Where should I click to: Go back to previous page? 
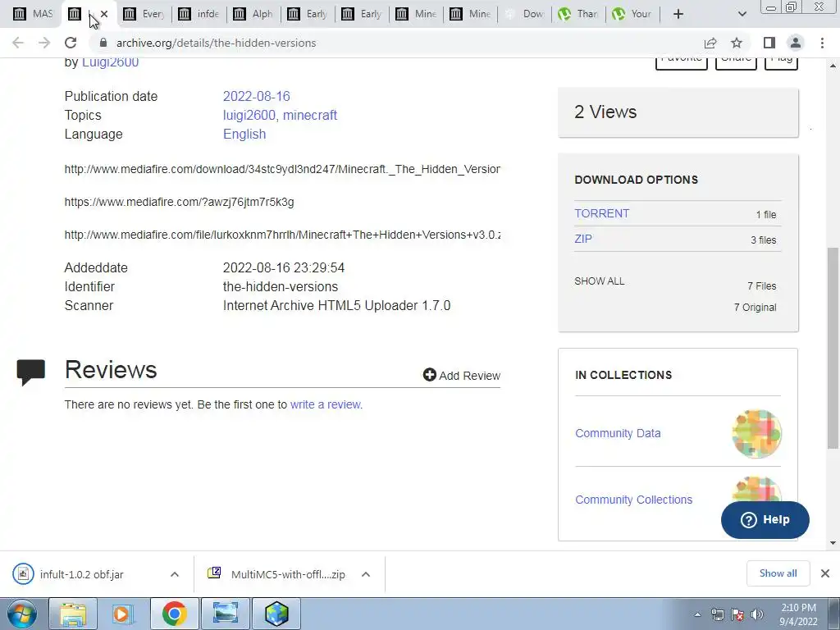coord(18,43)
